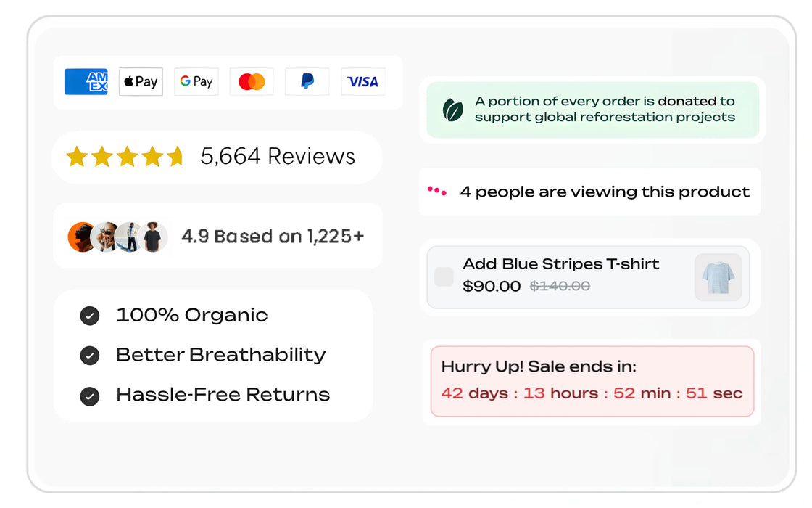Select the PayPal payment icon

[307, 81]
